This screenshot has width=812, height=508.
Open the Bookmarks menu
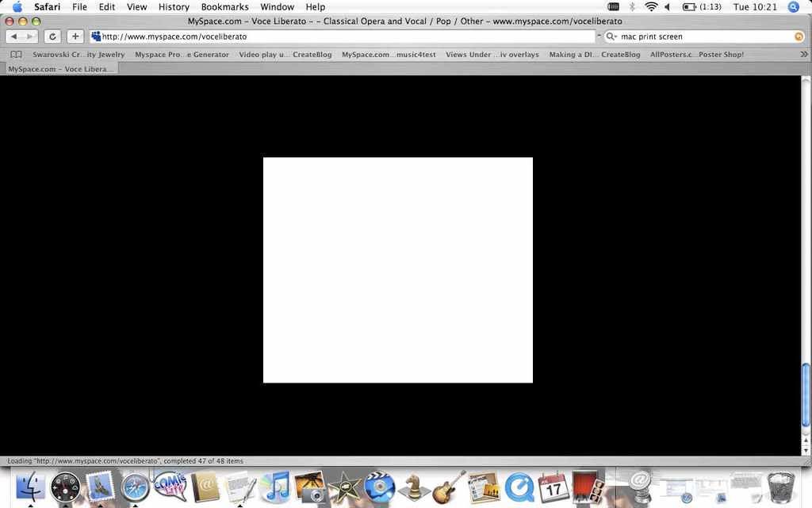pos(224,6)
